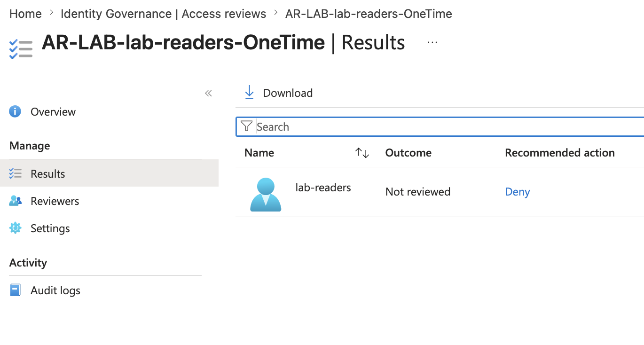Screen dimensions: 644x345
Task: Open Identity Governance Access reviews breadcrumb
Action: pyautogui.click(x=163, y=14)
